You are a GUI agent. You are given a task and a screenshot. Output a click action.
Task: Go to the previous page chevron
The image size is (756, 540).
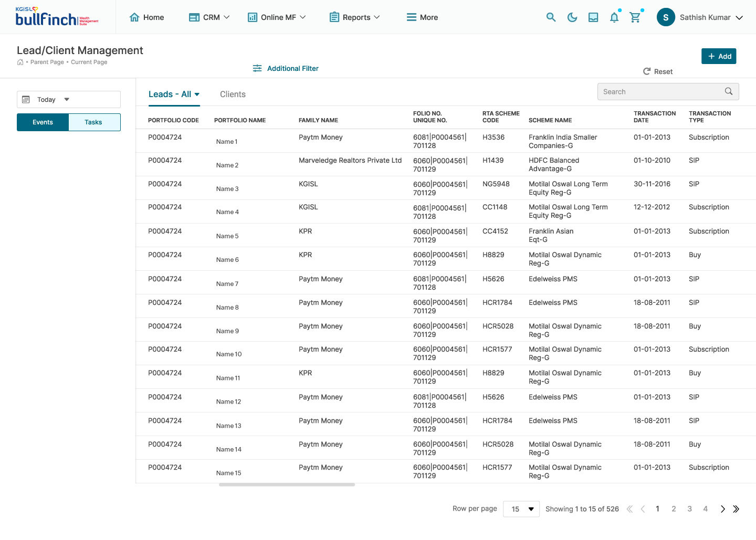pyautogui.click(x=643, y=509)
